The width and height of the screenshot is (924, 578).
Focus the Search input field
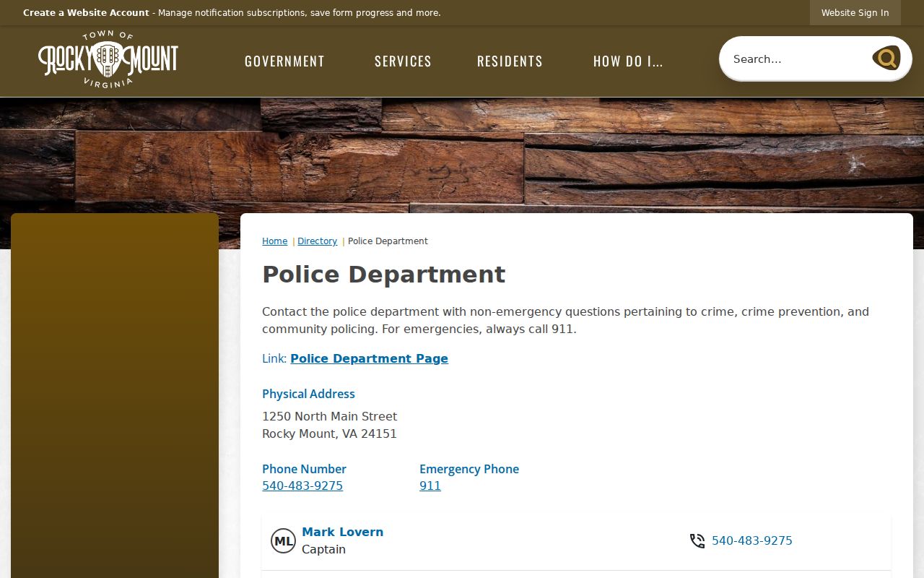point(798,59)
